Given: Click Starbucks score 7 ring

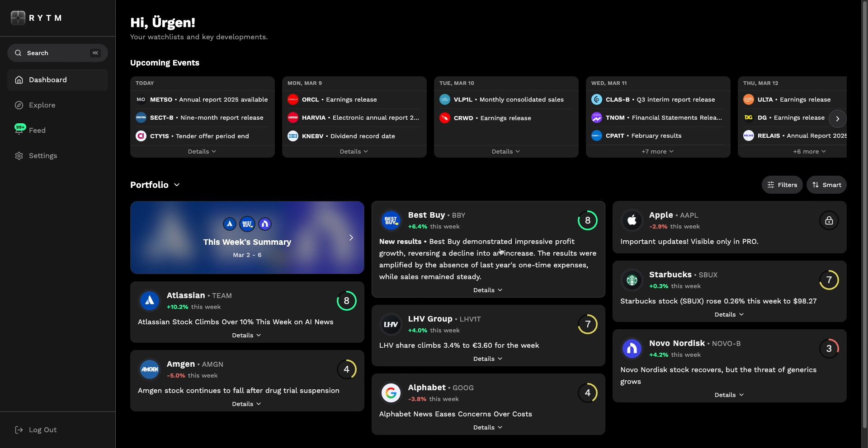Looking at the screenshot, I should pyautogui.click(x=829, y=280).
